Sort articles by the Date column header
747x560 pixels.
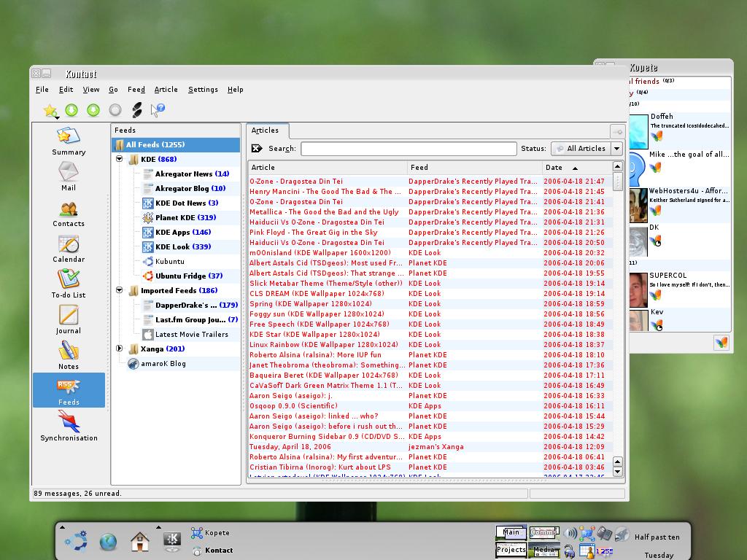point(576,167)
